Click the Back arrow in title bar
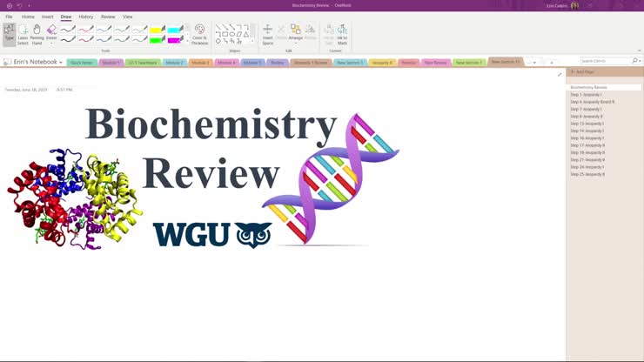This screenshot has width=644, height=362. point(9,6)
